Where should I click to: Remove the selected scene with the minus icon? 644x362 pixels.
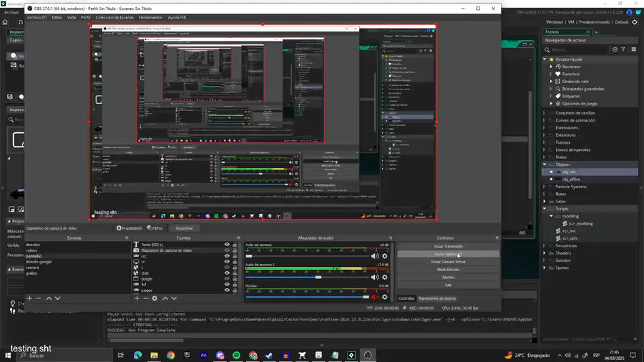click(x=38, y=298)
